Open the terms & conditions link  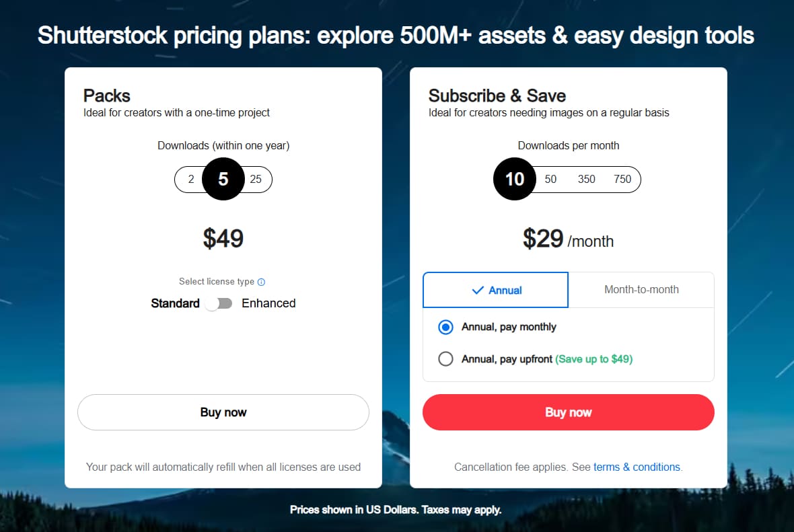637,467
